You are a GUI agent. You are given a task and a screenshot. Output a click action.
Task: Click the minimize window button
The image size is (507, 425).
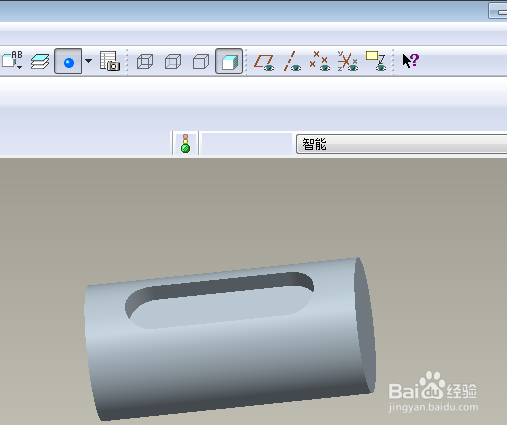(498, 11)
